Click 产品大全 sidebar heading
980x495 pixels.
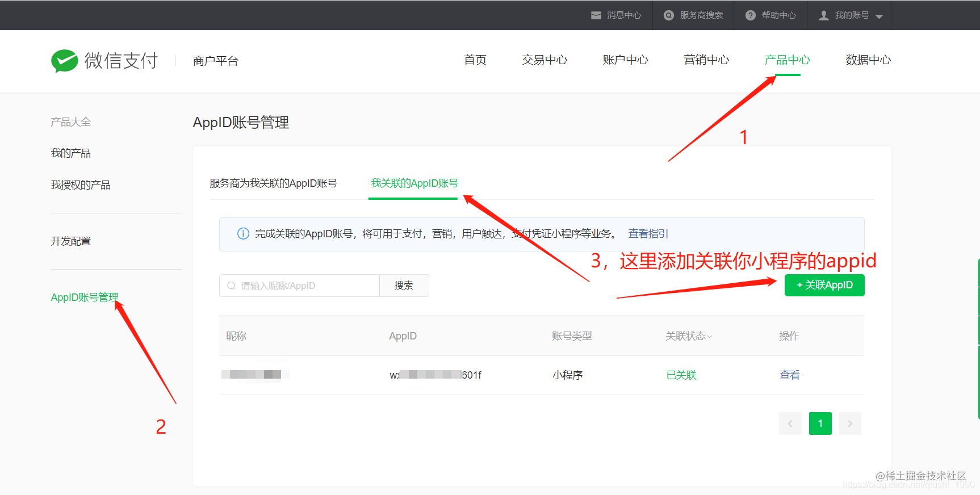[x=71, y=122]
